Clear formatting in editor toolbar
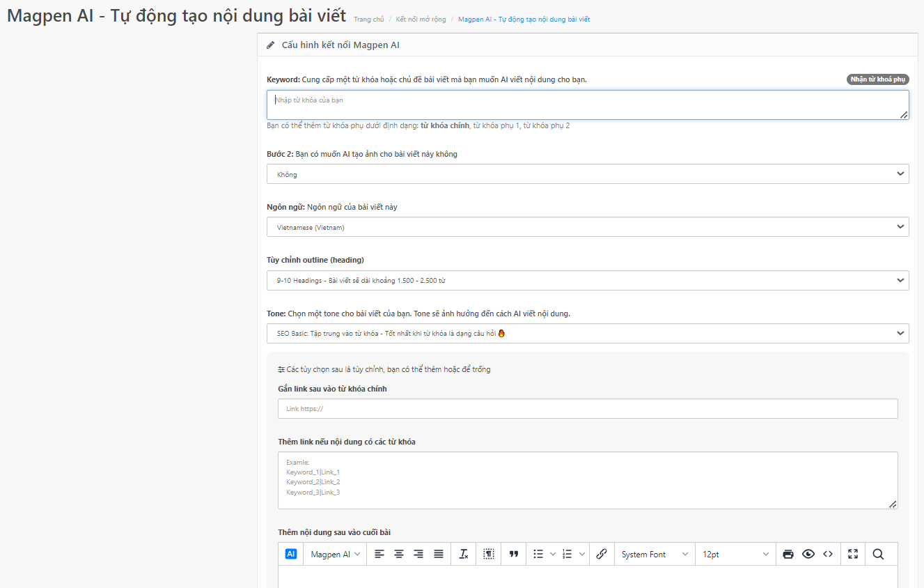The width and height of the screenshot is (924, 588). coord(464,554)
